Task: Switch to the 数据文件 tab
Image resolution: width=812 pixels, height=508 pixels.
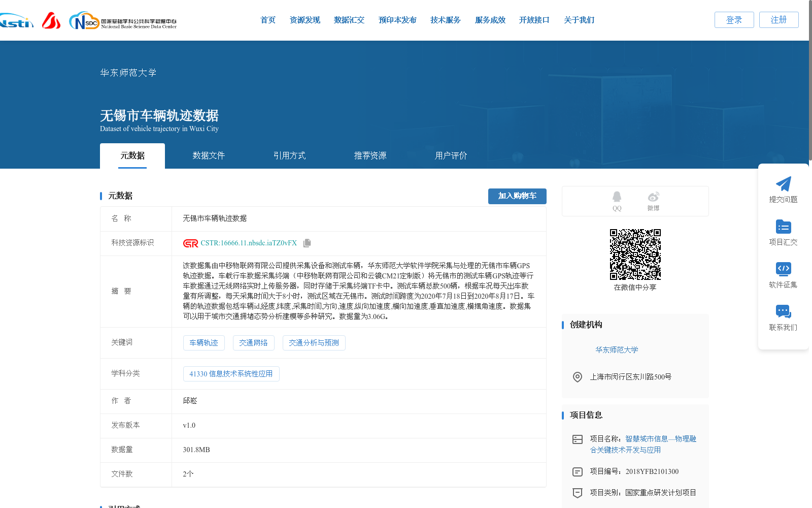Action: pos(209,156)
